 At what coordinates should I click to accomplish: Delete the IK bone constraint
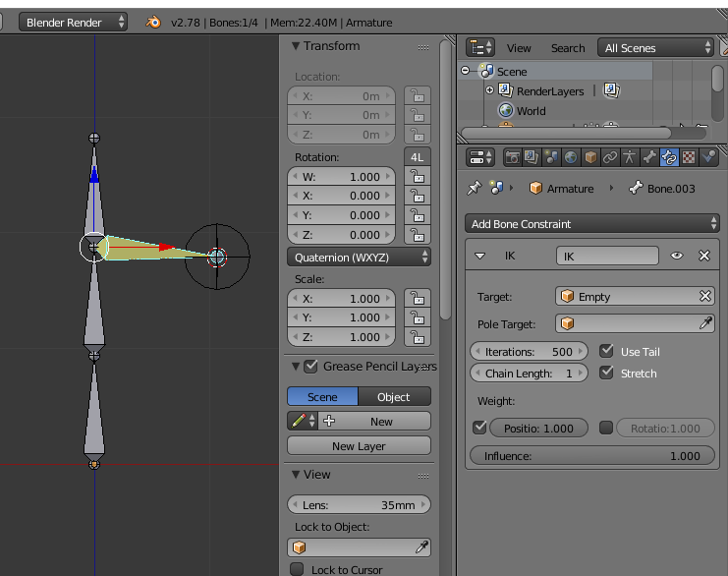(704, 256)
